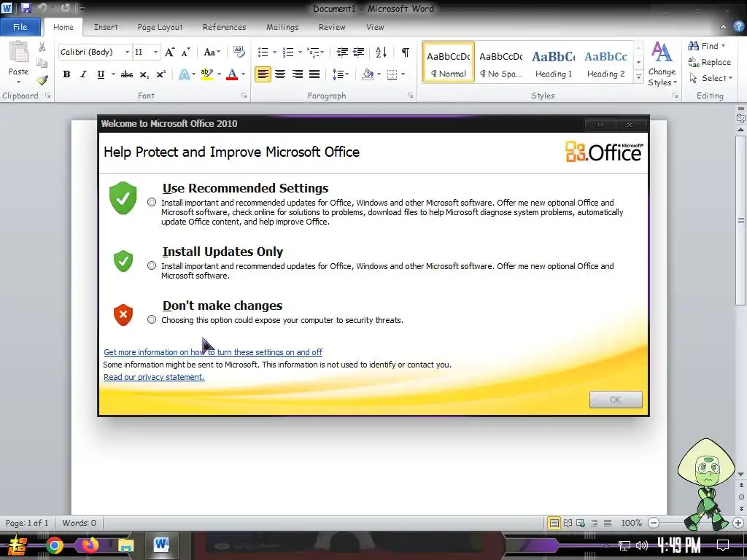The width and height of the screenshot is (747, 560).
Task: Click the Grow Font icon
Action: click(x=169, y=52)
